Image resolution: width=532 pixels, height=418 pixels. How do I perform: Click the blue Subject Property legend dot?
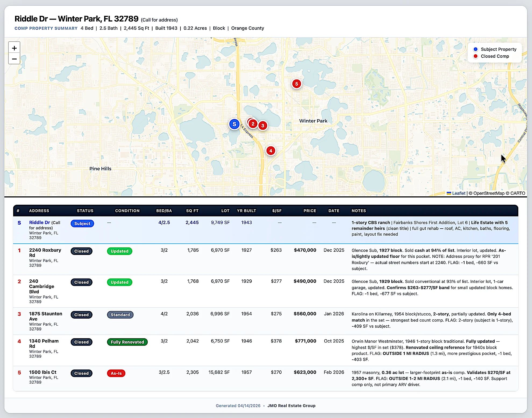tap(476, 49)
